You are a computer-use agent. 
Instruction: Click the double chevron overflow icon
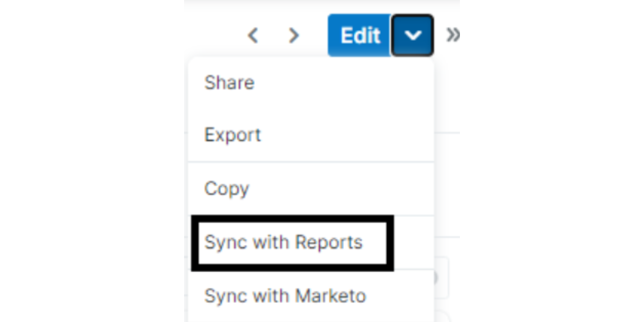(x=452, y=34)
